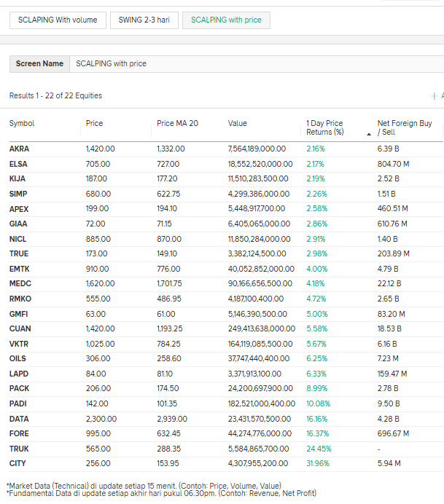Image resolution: width=444 pixels, height=504 pixels.
Task: Sort by the Symbol column header
Action: 22,123
